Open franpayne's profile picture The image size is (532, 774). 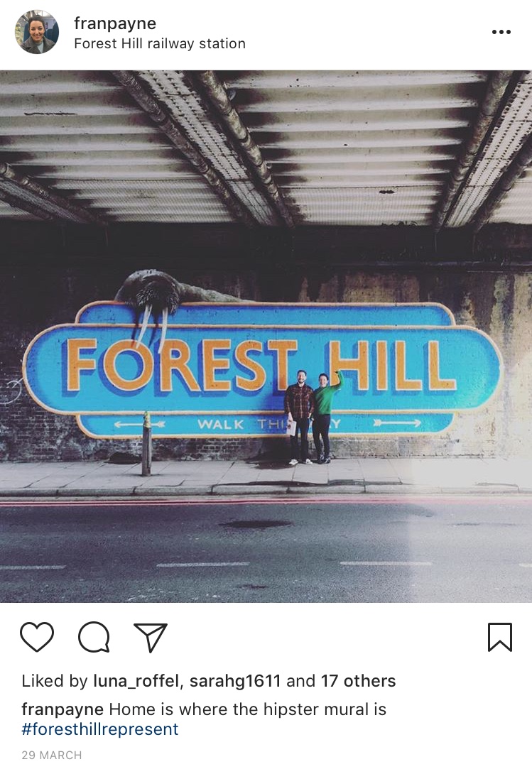(37, 32)
